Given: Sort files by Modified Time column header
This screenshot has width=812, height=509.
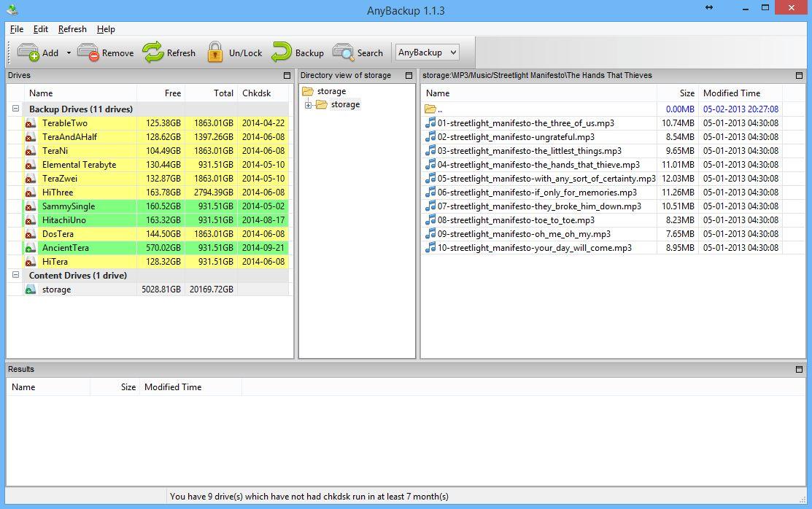Looking at the screenshot, I should (x=741, y=93).
